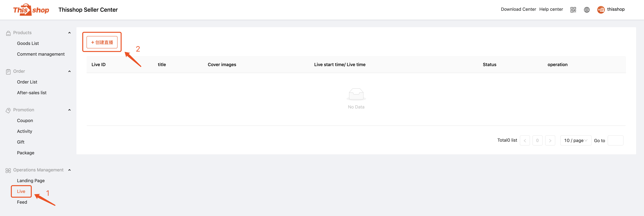Image resolution: width=644 pixels, height=216 pixels.
Task: Collapse the Products section arrow
Action: point(69,33)
